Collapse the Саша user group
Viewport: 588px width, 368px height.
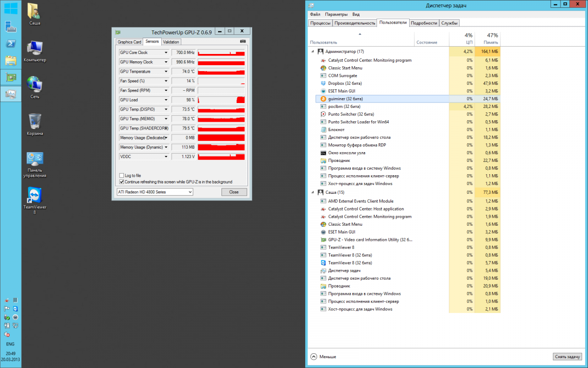pos(313,192)
